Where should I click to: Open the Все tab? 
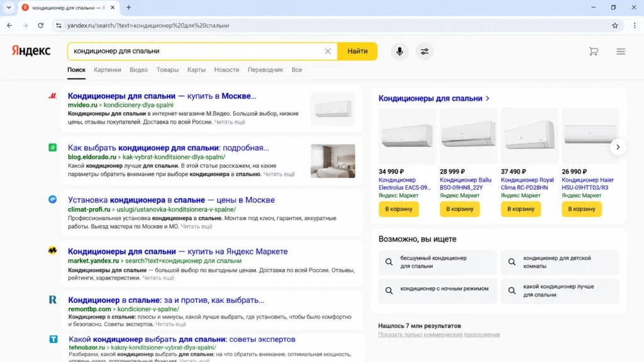point(297,70)
